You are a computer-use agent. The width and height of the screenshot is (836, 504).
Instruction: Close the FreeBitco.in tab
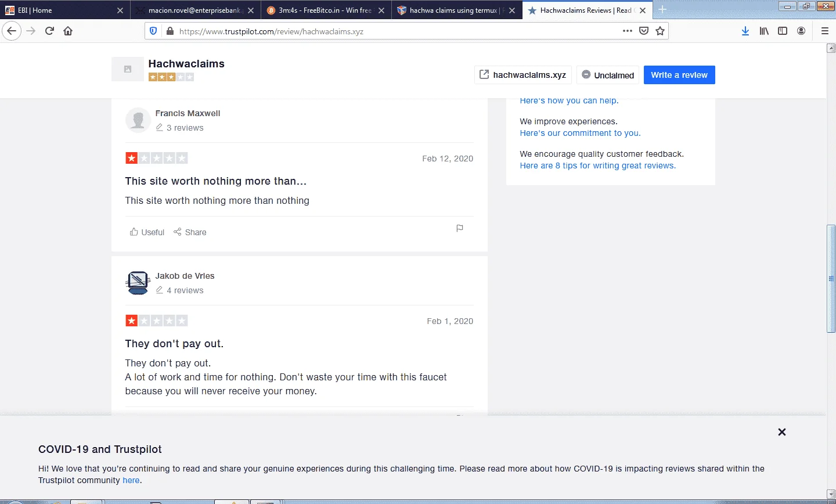tap(381, 10)
